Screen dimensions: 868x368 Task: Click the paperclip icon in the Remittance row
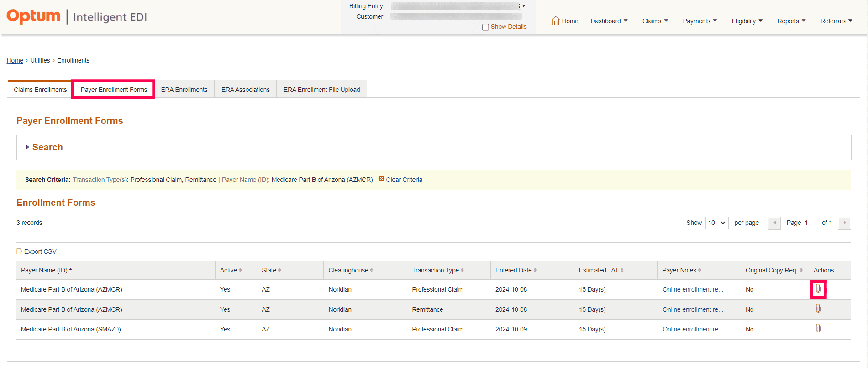[818, 309]
